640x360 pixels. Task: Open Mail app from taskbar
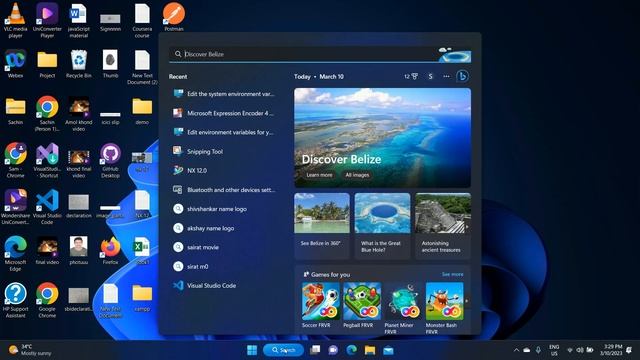click(x=388, y=350)
